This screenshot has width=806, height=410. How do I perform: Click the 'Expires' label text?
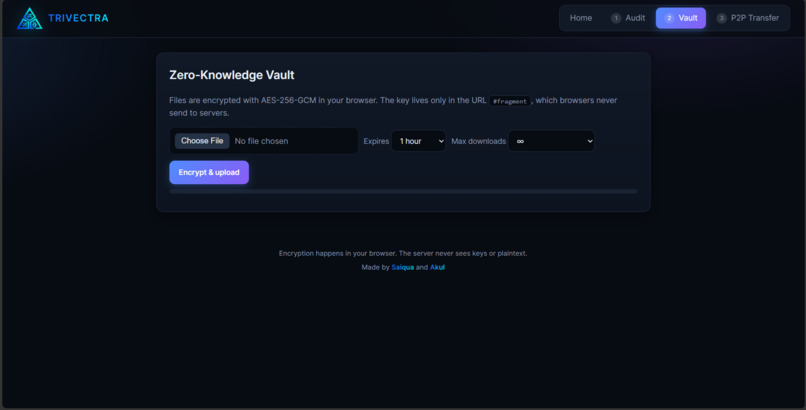point(376,141)
